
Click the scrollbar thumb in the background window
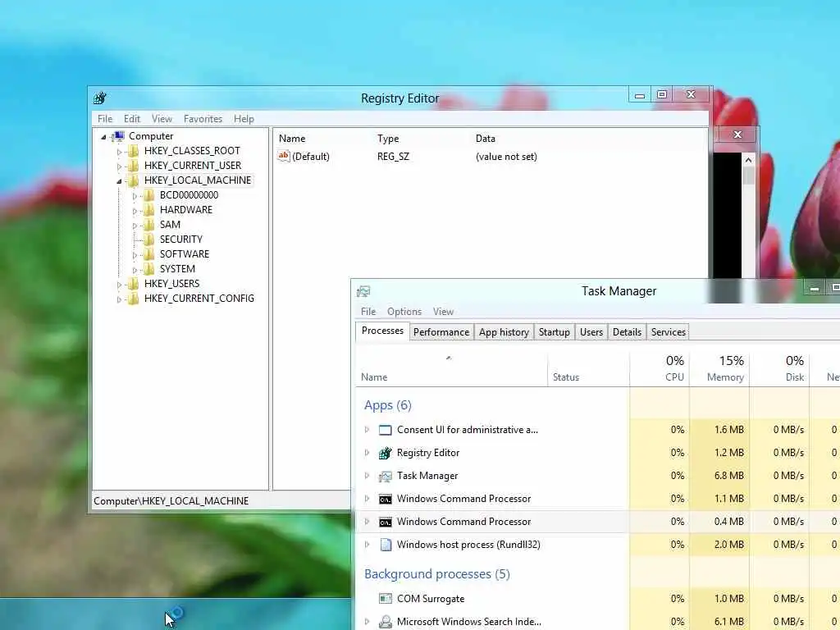748,176
